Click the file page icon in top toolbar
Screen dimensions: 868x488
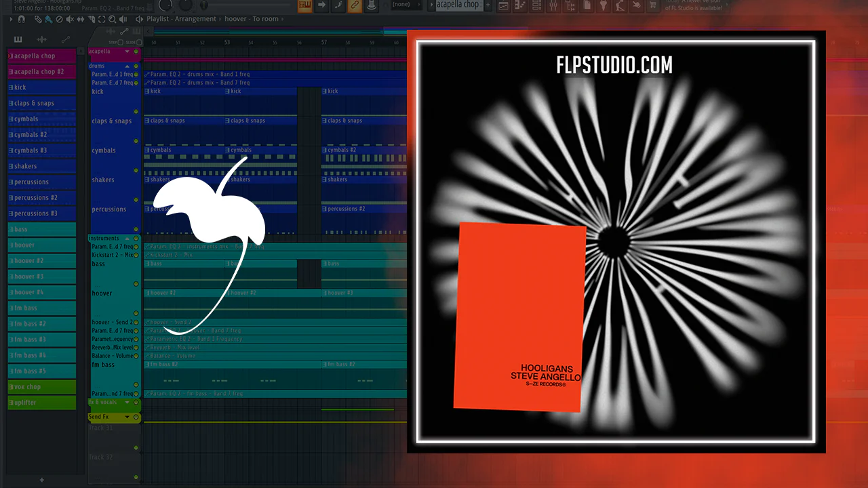(587, 6)
